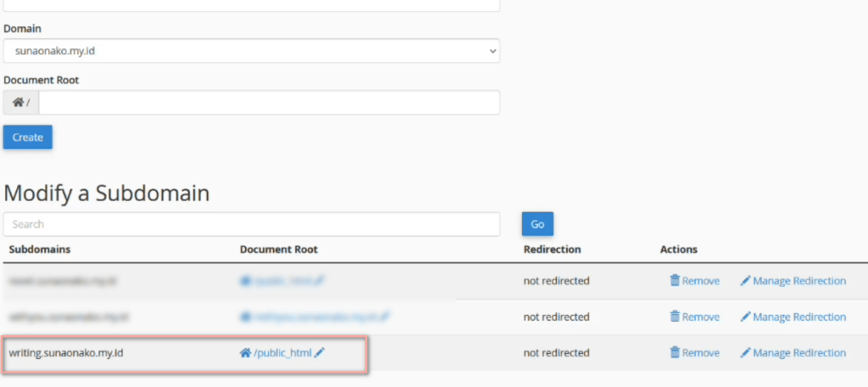Click the Document Root text field
The width and height of the screenshot is (868, 387).
click(x=269, y=103)
